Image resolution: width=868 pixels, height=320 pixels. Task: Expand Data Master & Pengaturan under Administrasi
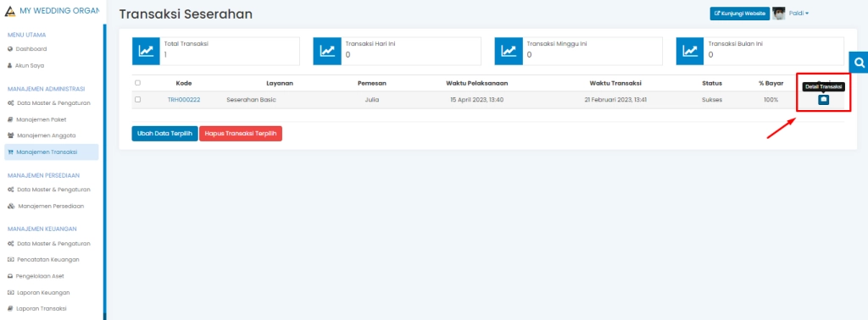(48, 102)
